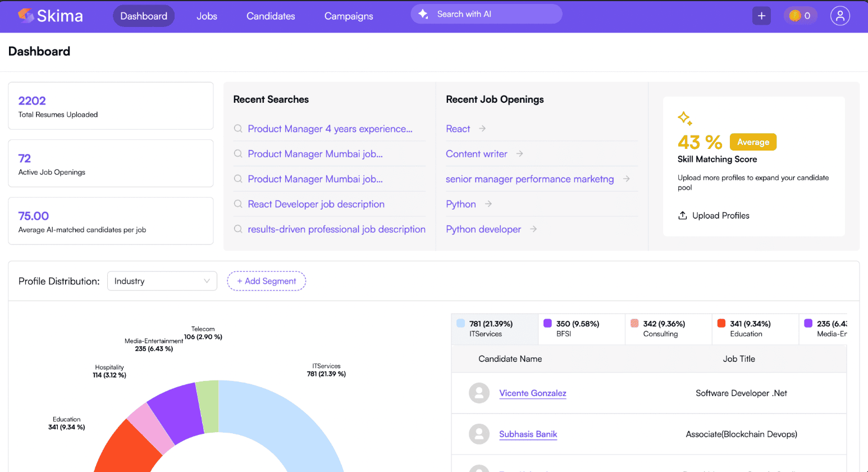
Task: Click the Candidate Name column header
Action: click(510, 358)
